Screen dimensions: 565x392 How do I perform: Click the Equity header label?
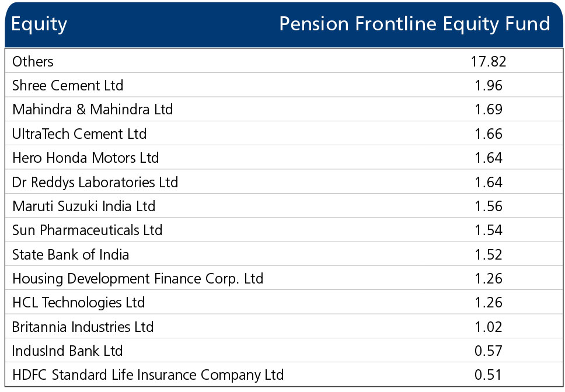pyautogui.click(x=39, y=24)
